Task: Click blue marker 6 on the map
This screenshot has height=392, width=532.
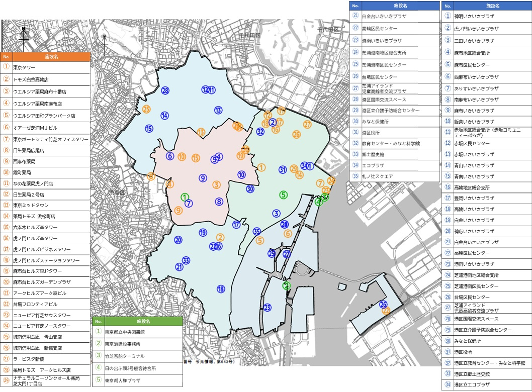Action: 170,156
